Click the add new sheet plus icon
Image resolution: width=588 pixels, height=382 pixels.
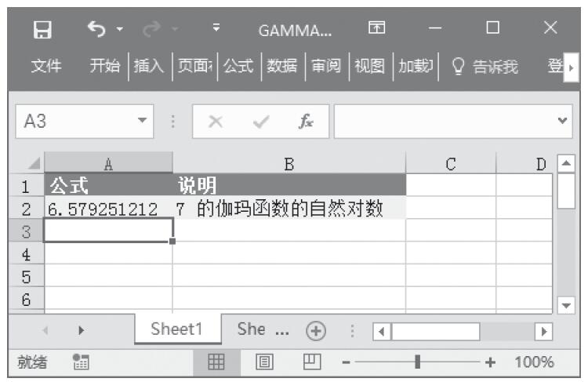[317, 330]
